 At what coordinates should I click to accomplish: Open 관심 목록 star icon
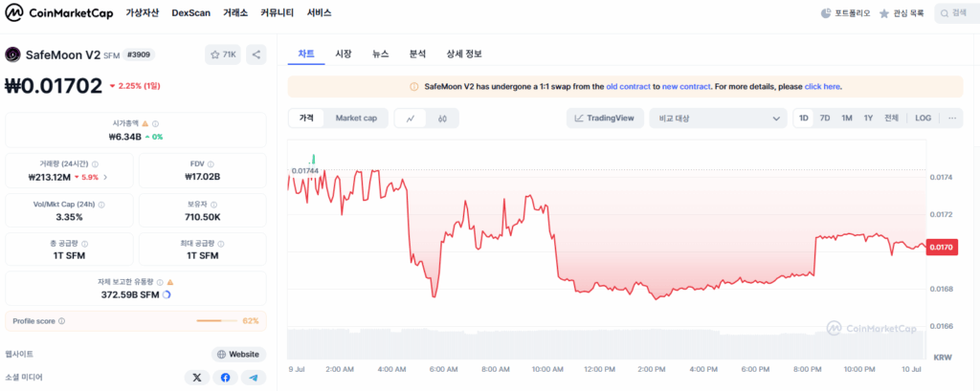883,13
